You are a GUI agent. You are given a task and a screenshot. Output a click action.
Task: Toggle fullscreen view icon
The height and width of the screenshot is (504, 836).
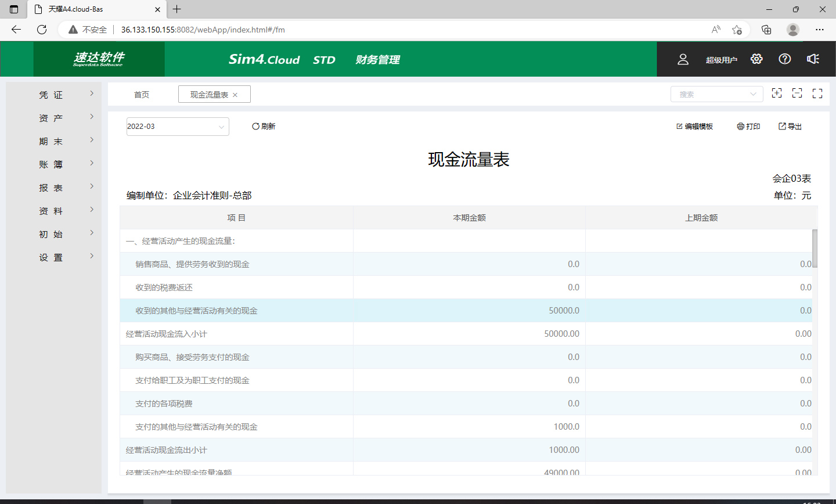tap(817, 93)
